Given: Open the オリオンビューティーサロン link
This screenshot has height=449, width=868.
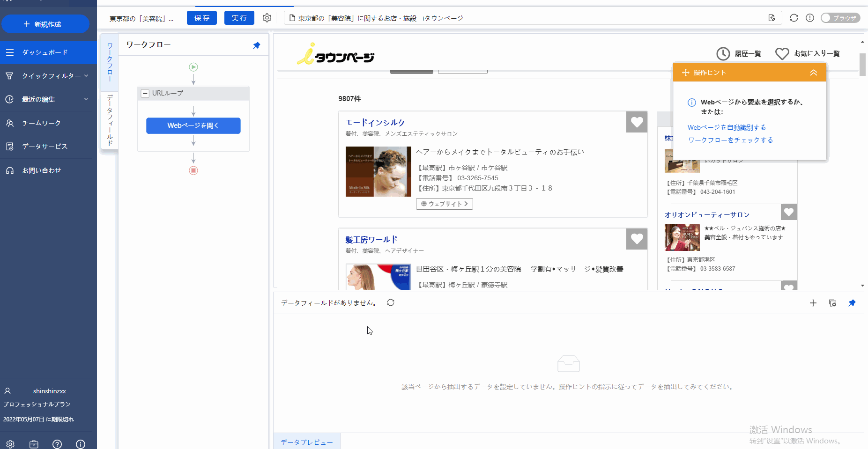Looking at the screenshot, I should (707, 215).
